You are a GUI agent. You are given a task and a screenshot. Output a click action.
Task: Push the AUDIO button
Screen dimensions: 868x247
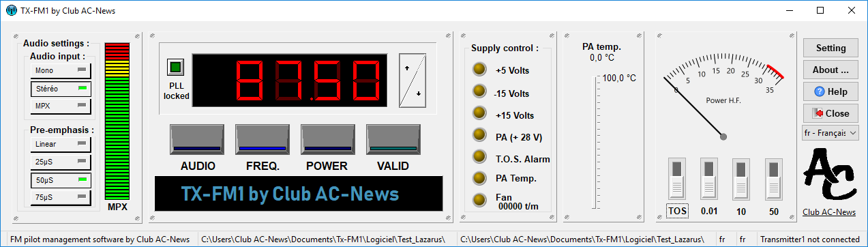pyautogui.click(x=197, y=139)
